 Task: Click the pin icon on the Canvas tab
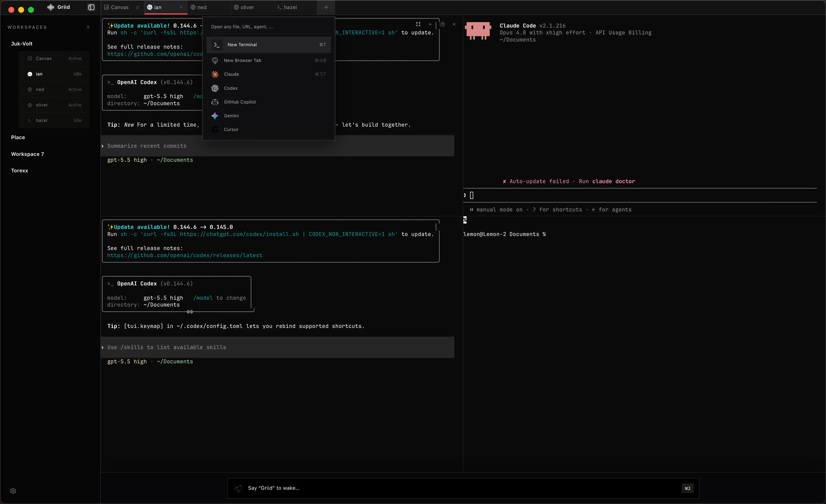pyautogui.click(x=137, y=7)
